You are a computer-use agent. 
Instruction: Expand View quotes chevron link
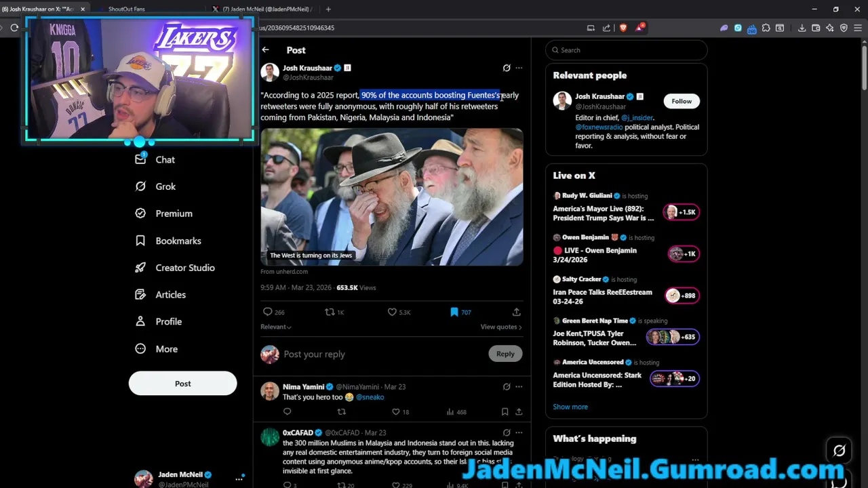pos(501,327)
